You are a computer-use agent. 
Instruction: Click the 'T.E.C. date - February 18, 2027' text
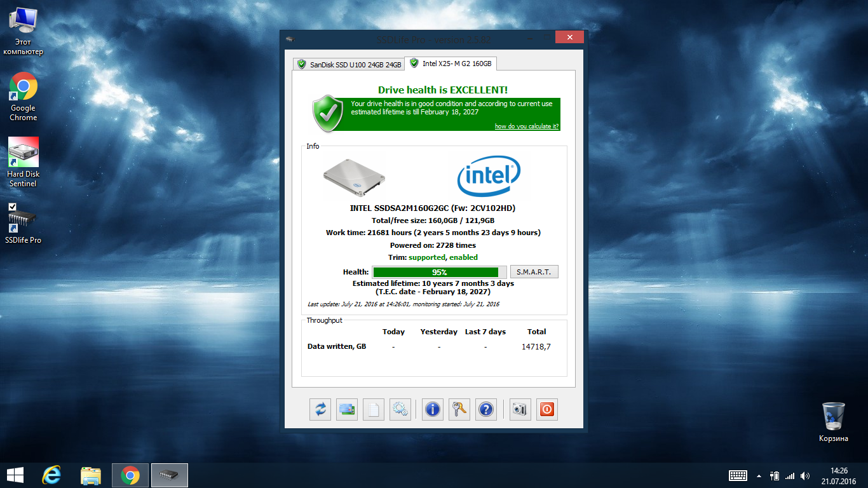(x=433, y=292)
